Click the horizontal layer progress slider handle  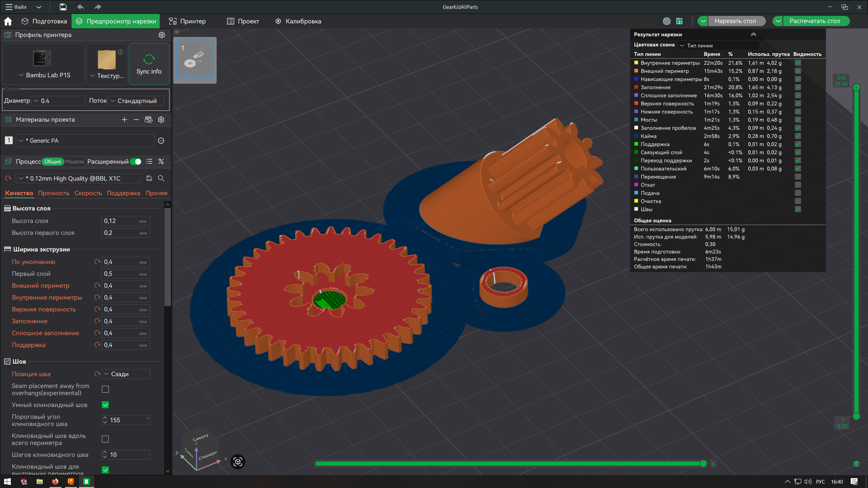703,464
